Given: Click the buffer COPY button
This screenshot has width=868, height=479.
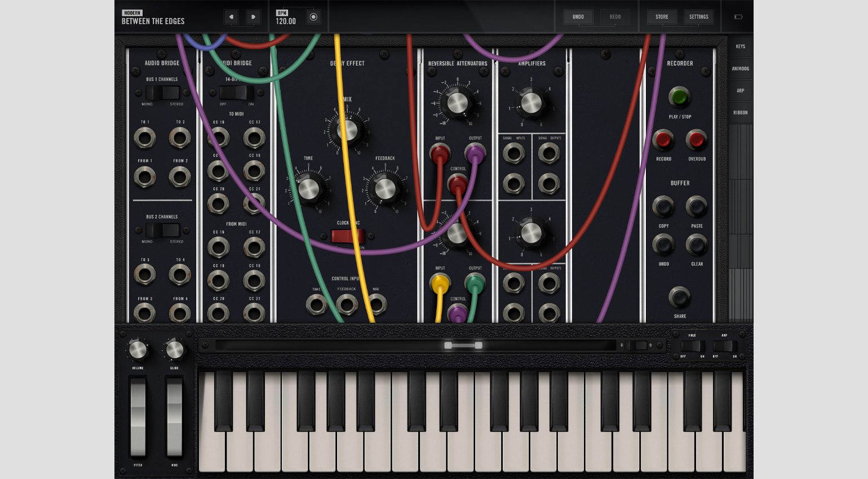Looking at the screenshot, I should click(x=663, y=207).
